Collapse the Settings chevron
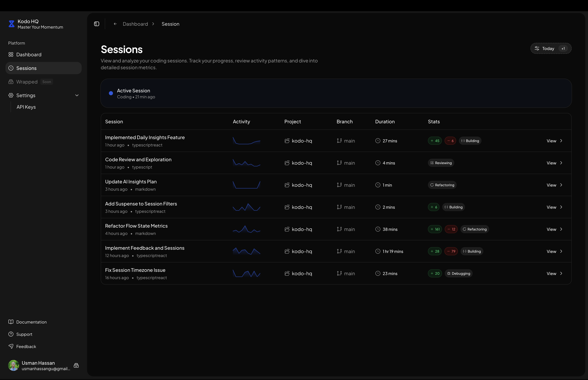Viewport: 588px width, 380px height. (x=77, y=95)
